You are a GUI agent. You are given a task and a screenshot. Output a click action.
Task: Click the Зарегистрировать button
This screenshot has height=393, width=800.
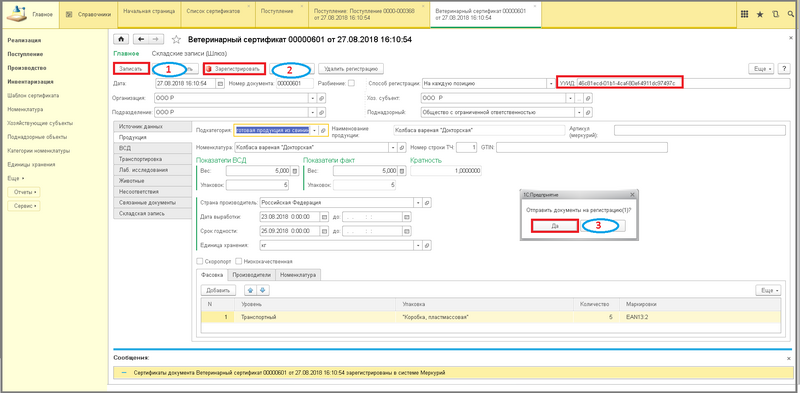coord(234,68)
